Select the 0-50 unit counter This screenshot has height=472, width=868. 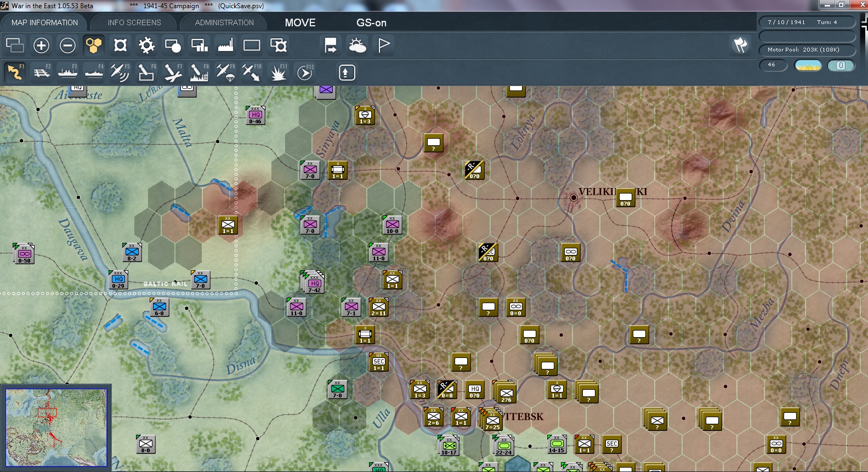point(24,254)
